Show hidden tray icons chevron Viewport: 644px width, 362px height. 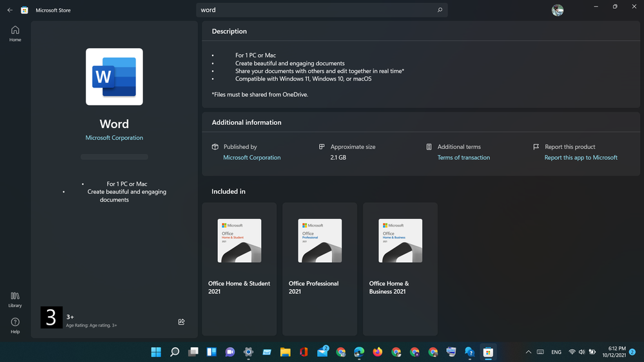pos(529,352)
